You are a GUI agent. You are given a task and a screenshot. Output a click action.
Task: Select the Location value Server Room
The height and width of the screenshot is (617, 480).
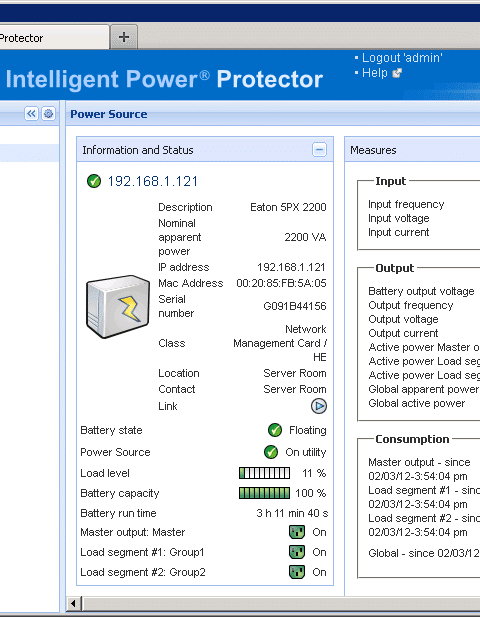pyautogui.click(x=295, y=373)
